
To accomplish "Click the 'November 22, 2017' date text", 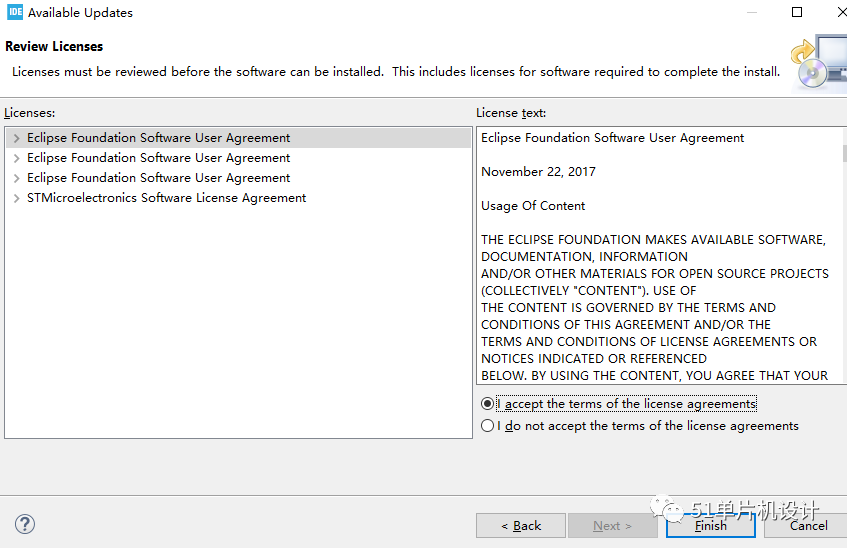I will coord(539,172).
